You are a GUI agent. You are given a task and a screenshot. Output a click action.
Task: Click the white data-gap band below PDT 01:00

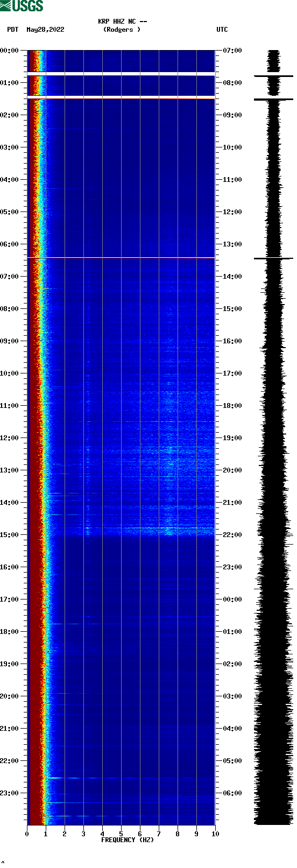coord(121,97)
